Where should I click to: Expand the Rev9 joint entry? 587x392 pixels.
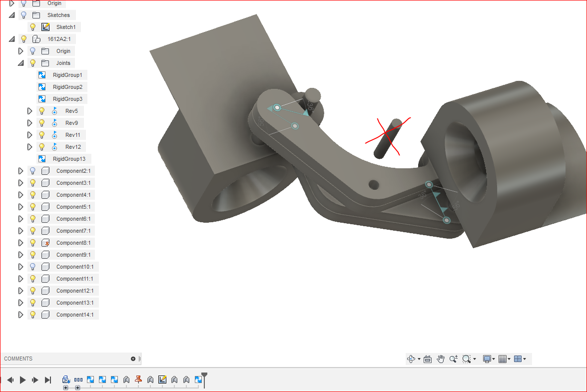tap(29, 122)
